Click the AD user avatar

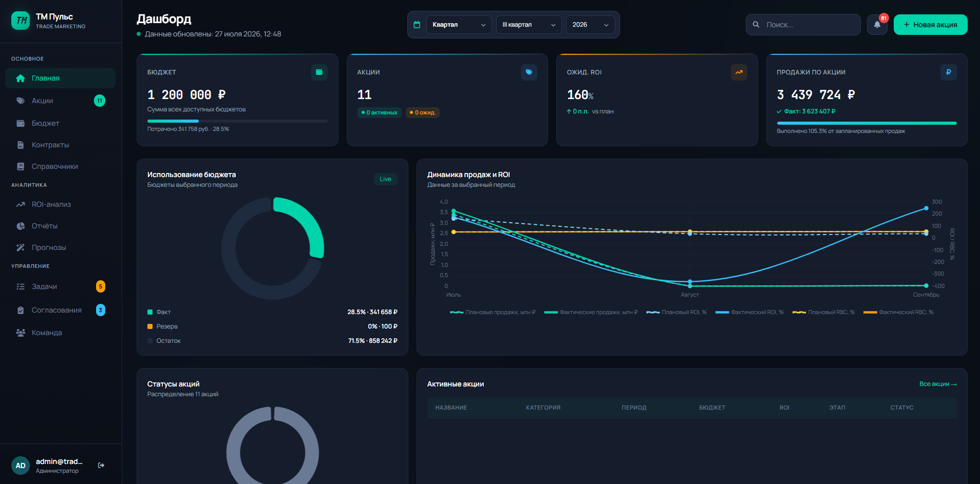(x=21, y=466)
